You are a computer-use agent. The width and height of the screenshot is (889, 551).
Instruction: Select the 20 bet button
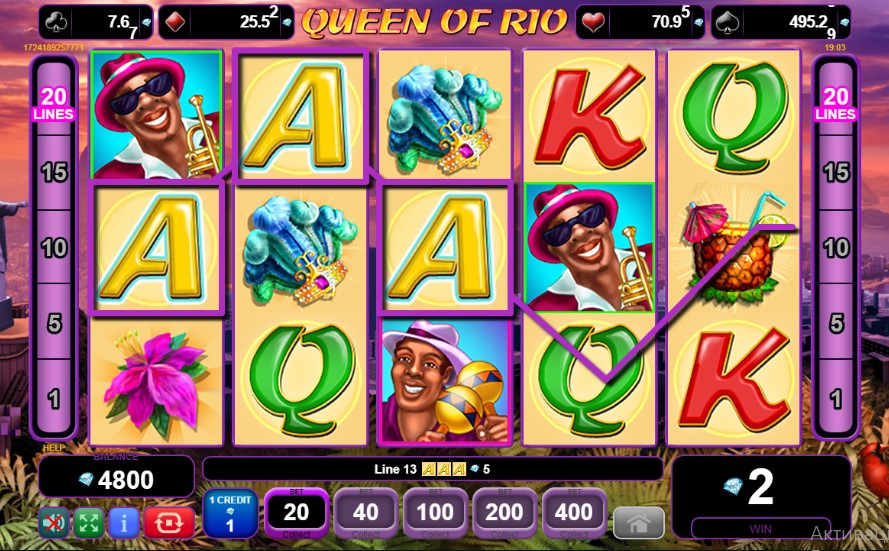click(296, 512)
